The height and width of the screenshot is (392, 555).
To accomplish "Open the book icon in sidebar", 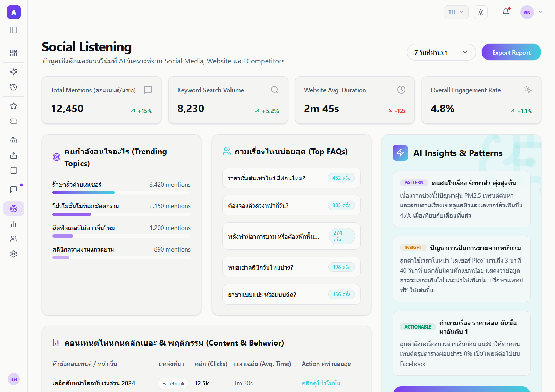I will (x=14, y=170).
